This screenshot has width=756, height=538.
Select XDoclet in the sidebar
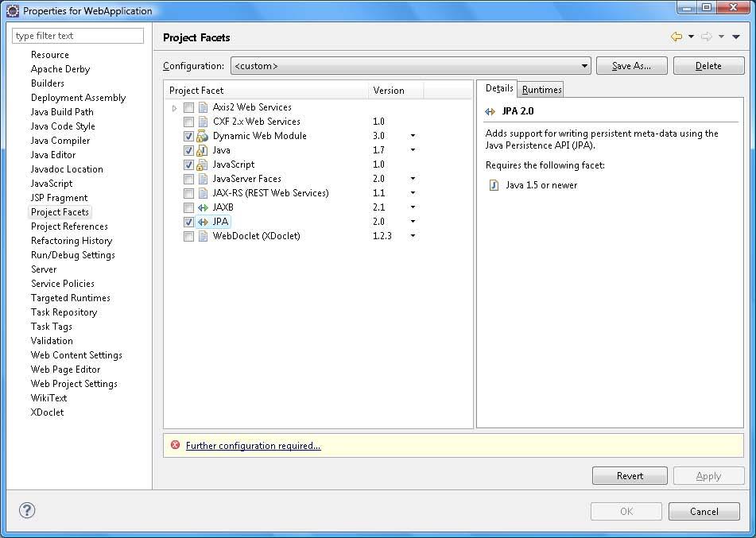(47, 412)
